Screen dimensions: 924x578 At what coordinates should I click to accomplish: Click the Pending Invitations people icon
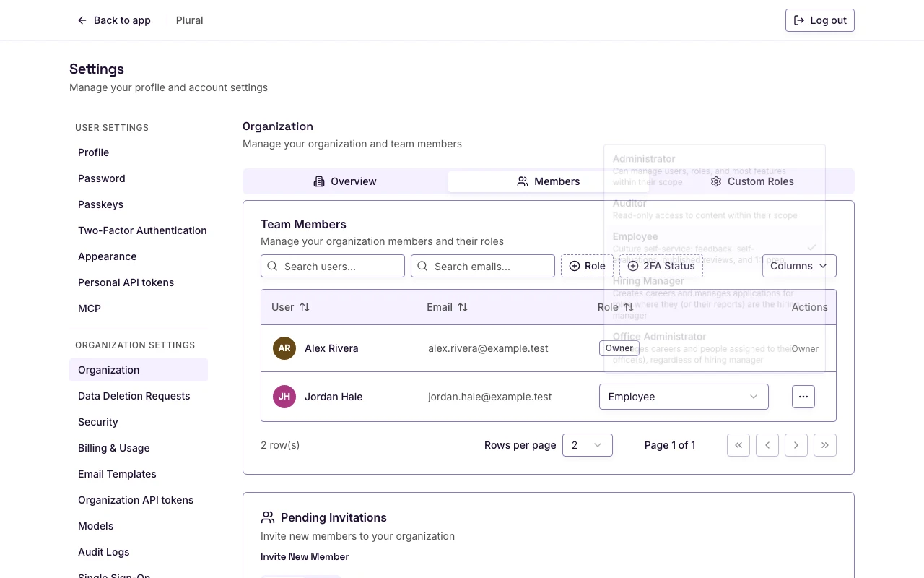(x=268, y=517)
